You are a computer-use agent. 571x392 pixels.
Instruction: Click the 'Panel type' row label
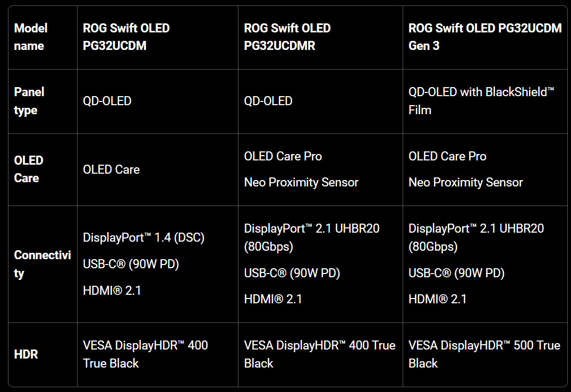click(x=29, y=101)
